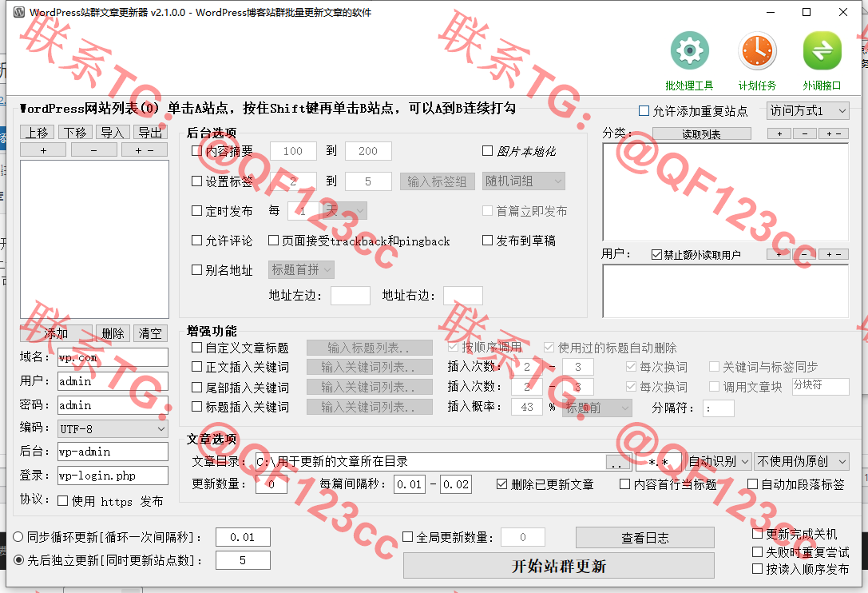Select 同步循环更新 radio button

(18, 537)
